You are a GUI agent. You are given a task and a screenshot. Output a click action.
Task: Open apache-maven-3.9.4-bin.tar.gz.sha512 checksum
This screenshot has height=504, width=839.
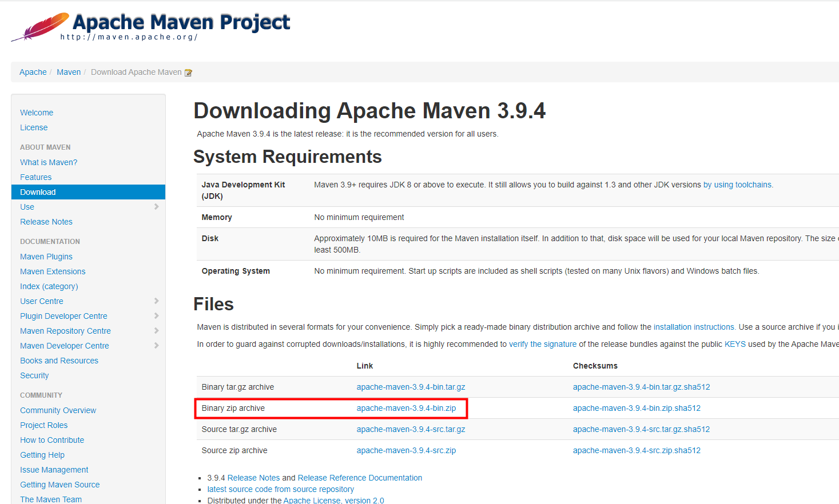click(x=641, y=387)
